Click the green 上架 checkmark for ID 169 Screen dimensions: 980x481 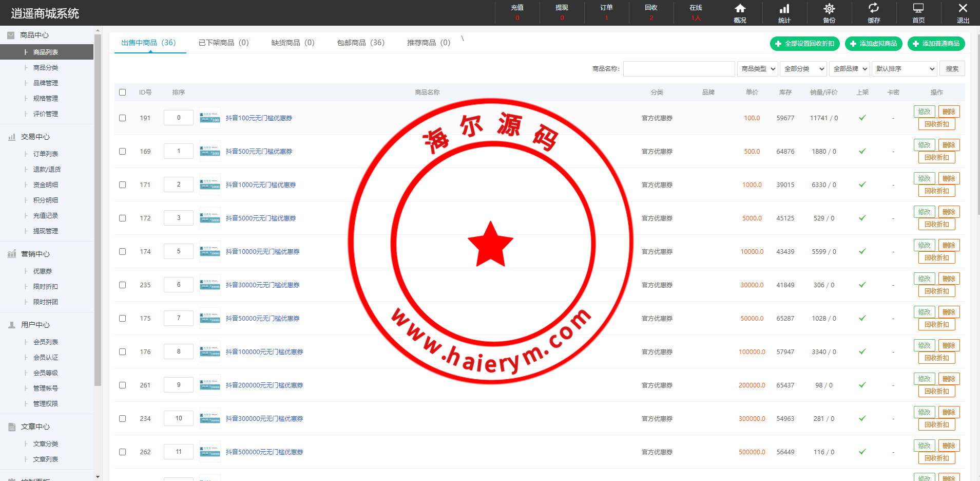(862, 152)
